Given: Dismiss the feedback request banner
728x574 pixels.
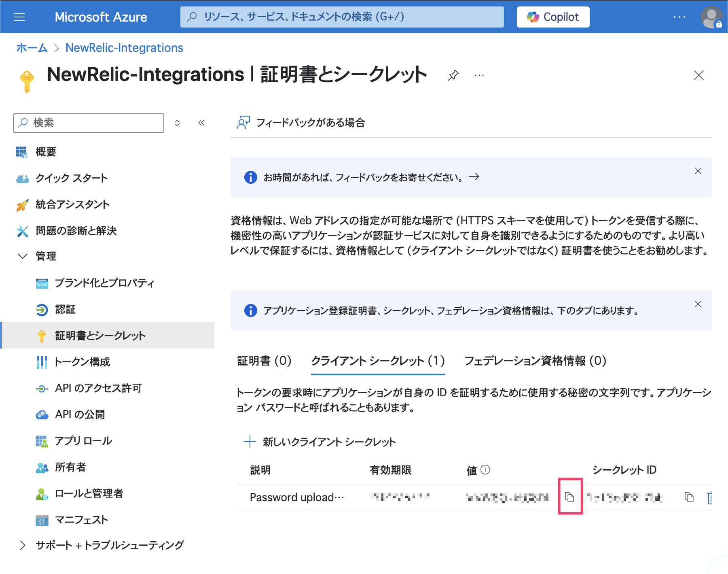Looking at the screenshot, I should pos(698,171).
